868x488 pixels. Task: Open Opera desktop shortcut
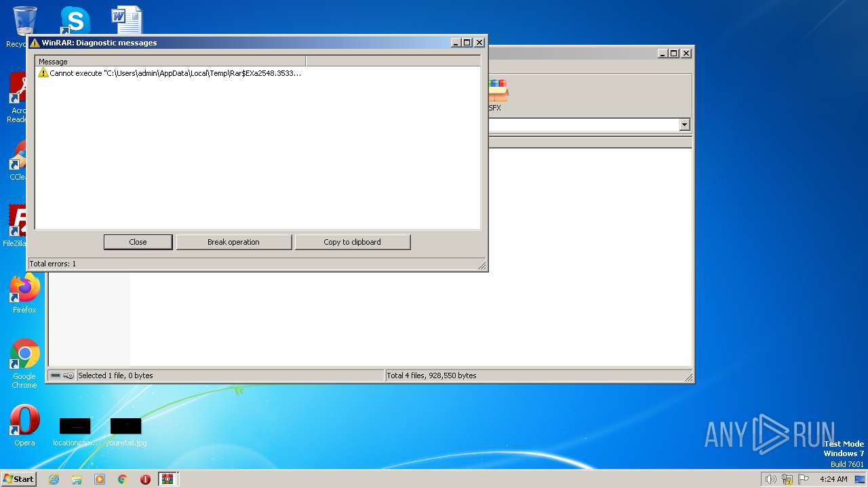(24, 426)
